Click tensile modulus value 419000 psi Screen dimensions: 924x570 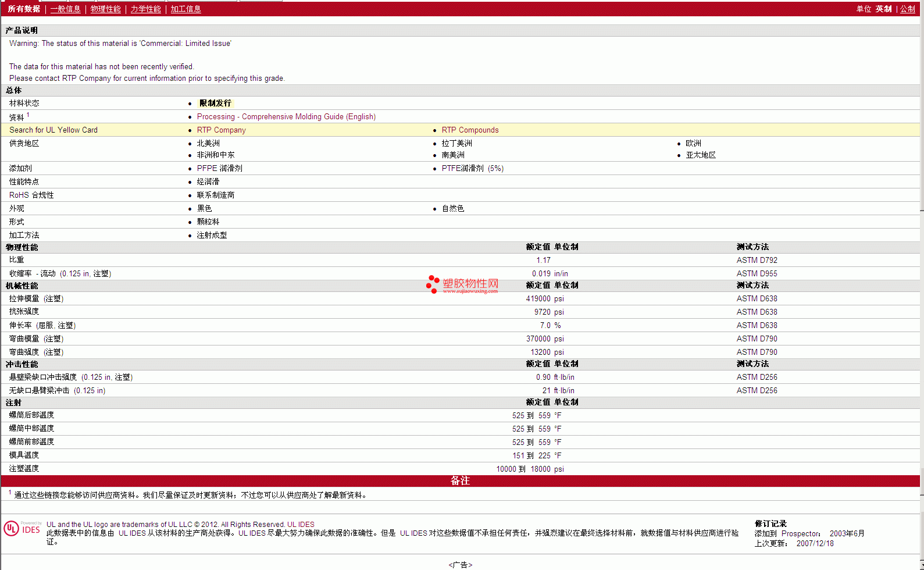pyautogui.click(x=545, y=299)
